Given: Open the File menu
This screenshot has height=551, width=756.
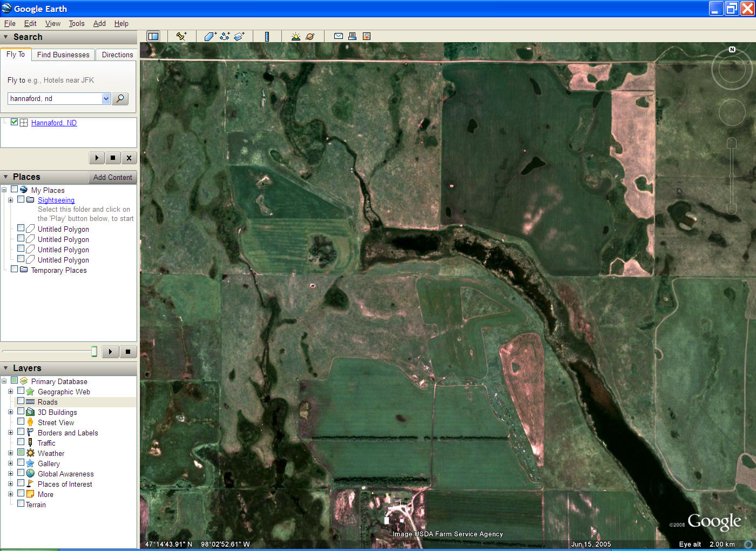Looking at the screenshot, I should (10, 23).
